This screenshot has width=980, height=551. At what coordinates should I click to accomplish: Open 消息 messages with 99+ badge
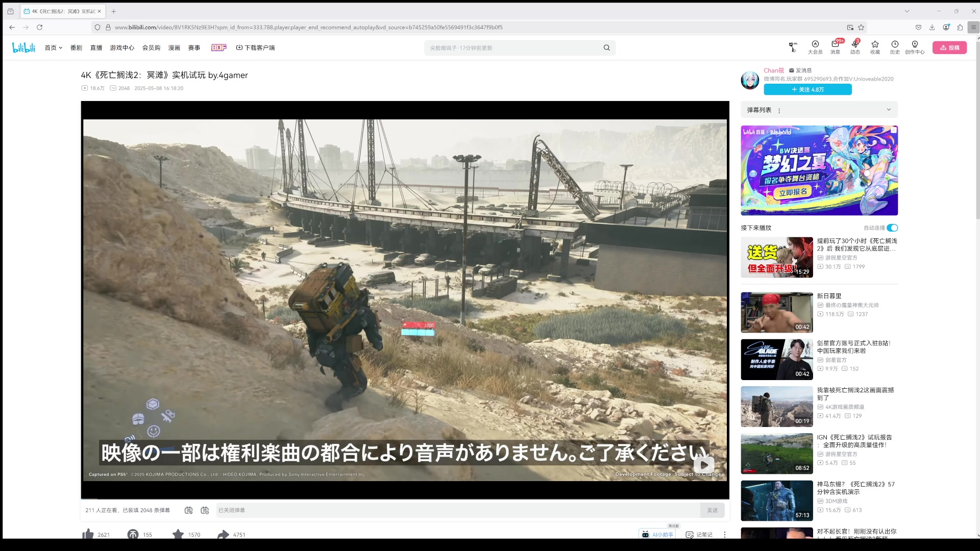click(x=835, y=47)
